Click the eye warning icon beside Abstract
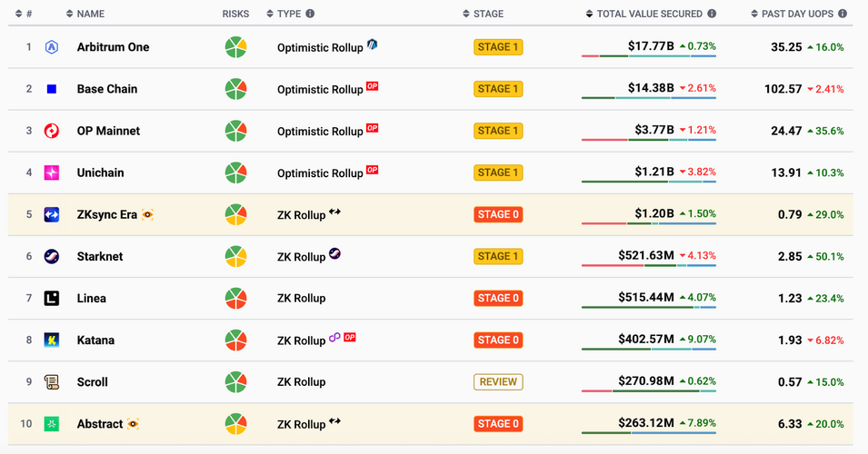The width and height of the screenshot is (868, 454). point(133,424)
